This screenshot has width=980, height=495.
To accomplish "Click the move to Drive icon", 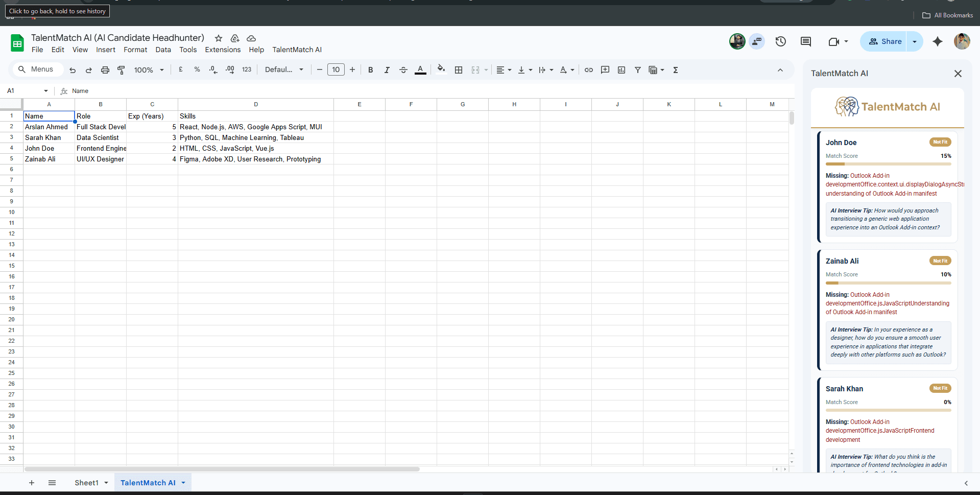I will point(235,38).
